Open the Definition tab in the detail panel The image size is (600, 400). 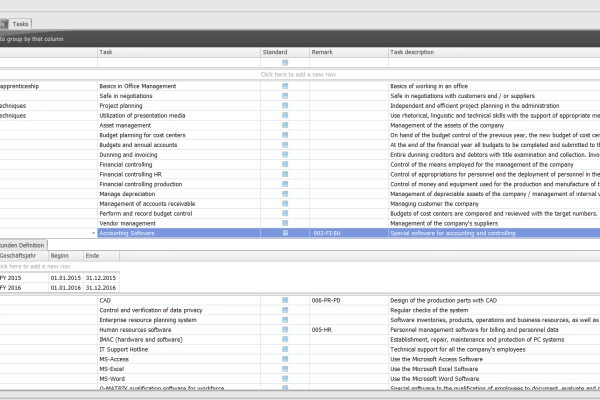25,245
